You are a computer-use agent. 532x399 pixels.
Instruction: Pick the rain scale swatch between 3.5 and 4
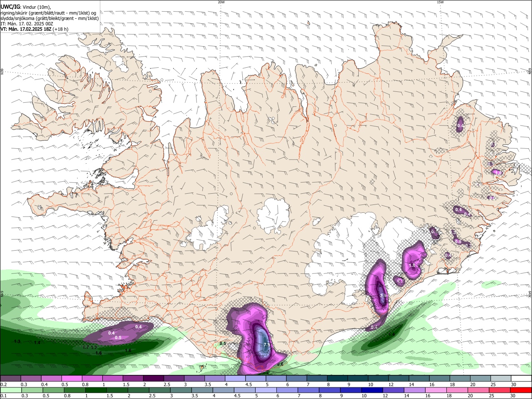(202, 390)
